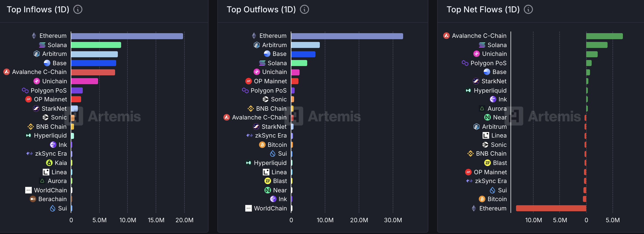The width and height of the screenshot is (644, 234).
Task: Select the Ethereum bar in Top Outflows
Action: coord(347,36)
